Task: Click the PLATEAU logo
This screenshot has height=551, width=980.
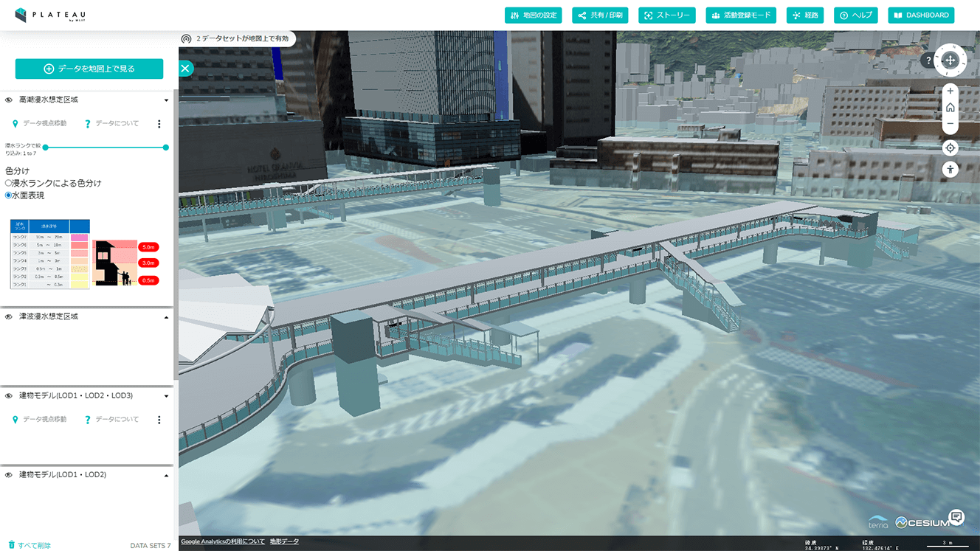Action: pos(50,15)
